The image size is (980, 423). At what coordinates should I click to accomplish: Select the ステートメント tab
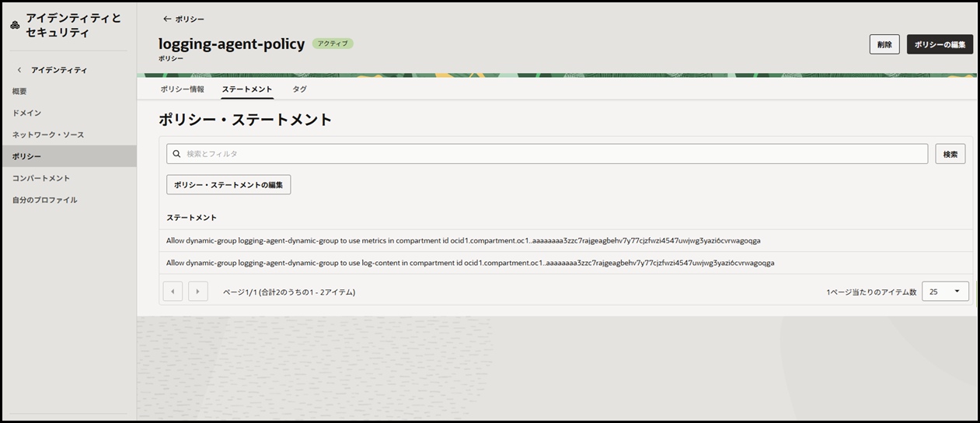(x=246, y=89)
